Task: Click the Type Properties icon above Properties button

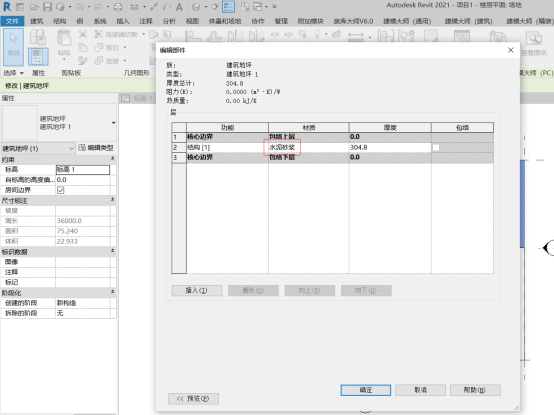Action: coord(37,37)
